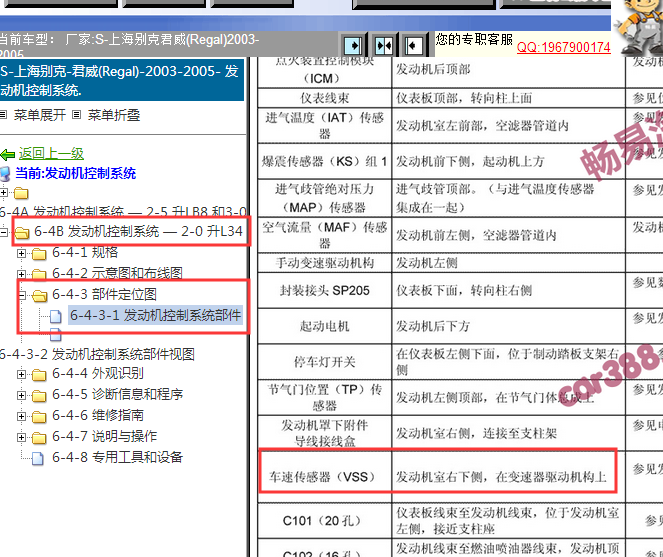The image size is (663, 557).
Task: Select 6-4B 发动机控制系统 — 2-0 升L34
Action: click(138, 231)
